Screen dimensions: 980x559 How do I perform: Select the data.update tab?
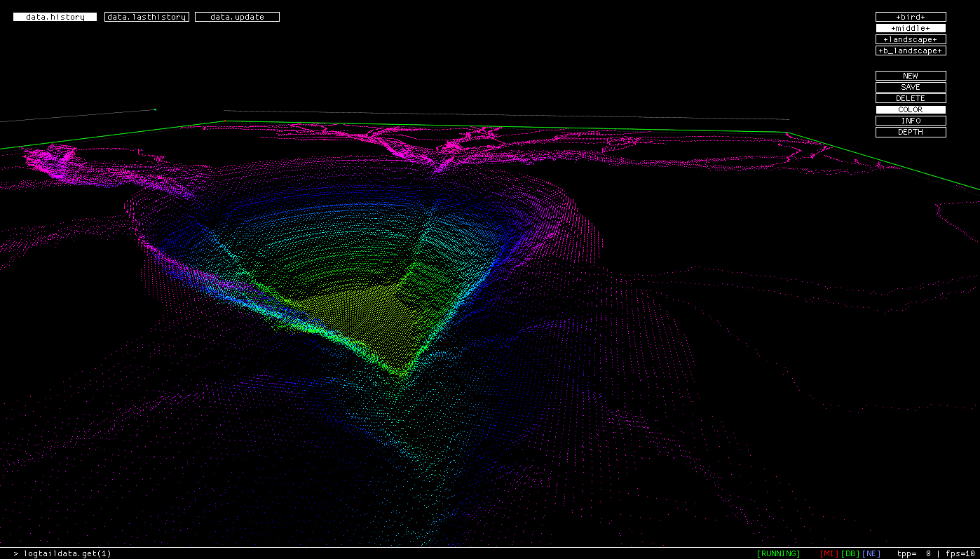[x=237, y=17]
